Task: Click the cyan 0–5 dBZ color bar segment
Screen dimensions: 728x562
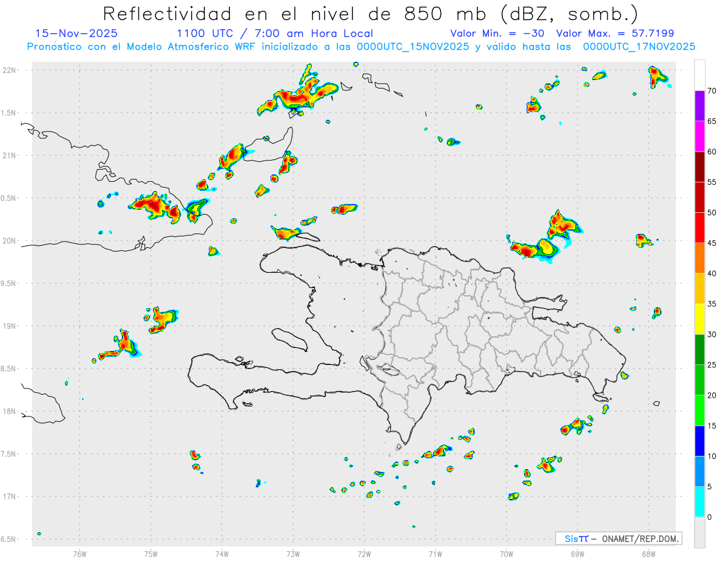Action: [699, 502]
